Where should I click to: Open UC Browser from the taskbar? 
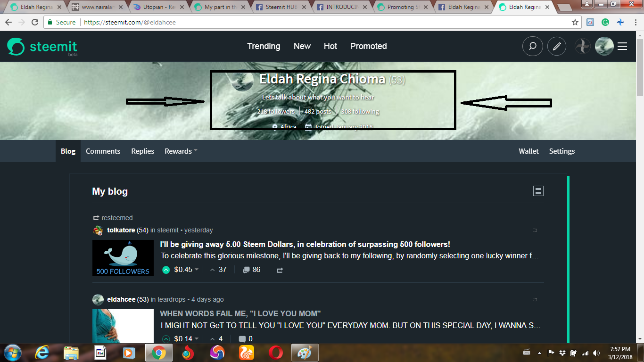click(x=247, y=353)
